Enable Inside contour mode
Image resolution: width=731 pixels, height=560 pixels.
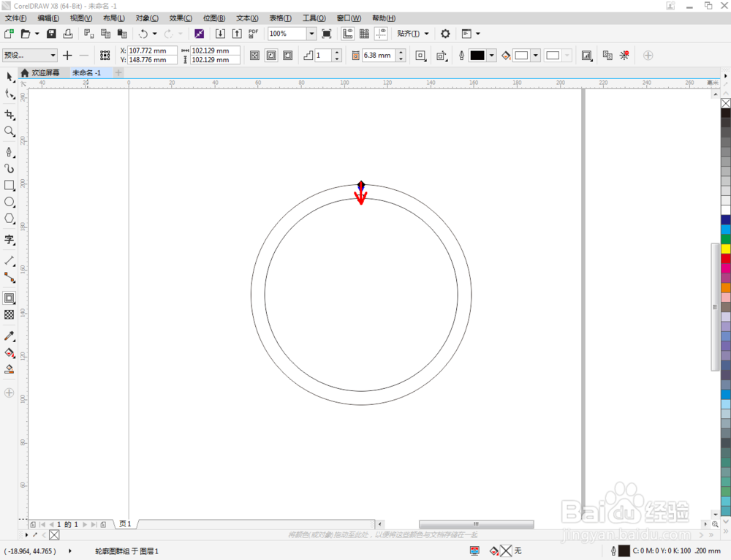click(271, 56)
